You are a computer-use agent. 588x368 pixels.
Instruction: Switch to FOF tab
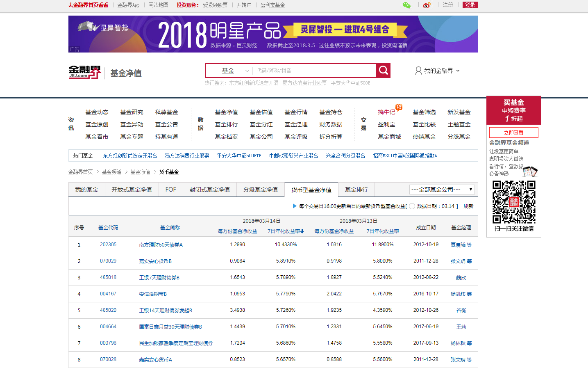pos(170,190)
